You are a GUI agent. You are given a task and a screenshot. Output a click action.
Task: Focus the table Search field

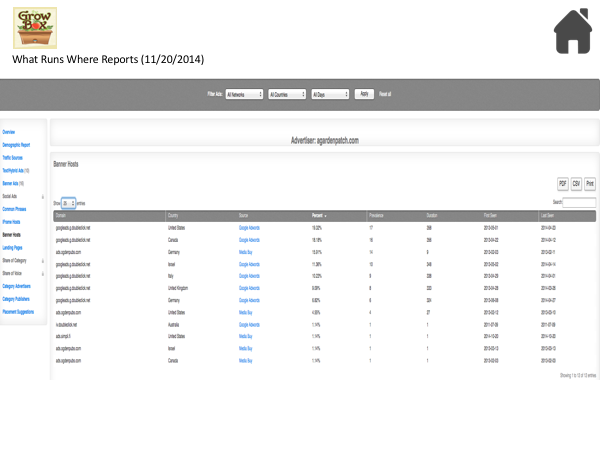(579, 202)
